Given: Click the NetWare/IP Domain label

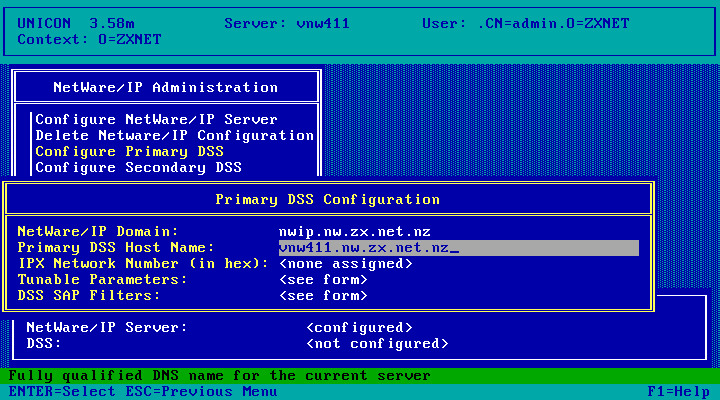Looking at the screenshot, I should click(x=98, y=231).
